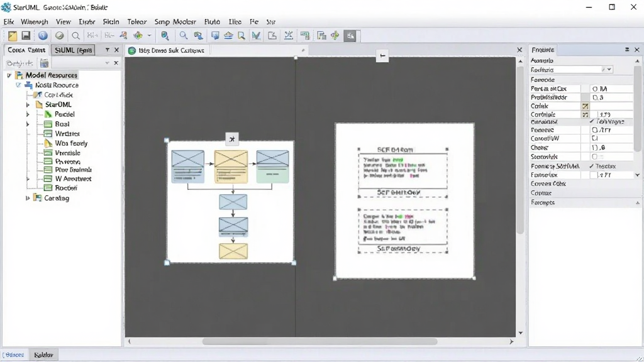Click the grey magnifier icon left of toolbar
The height and width of the screenshot is (362, 644).
click(75, 36)
